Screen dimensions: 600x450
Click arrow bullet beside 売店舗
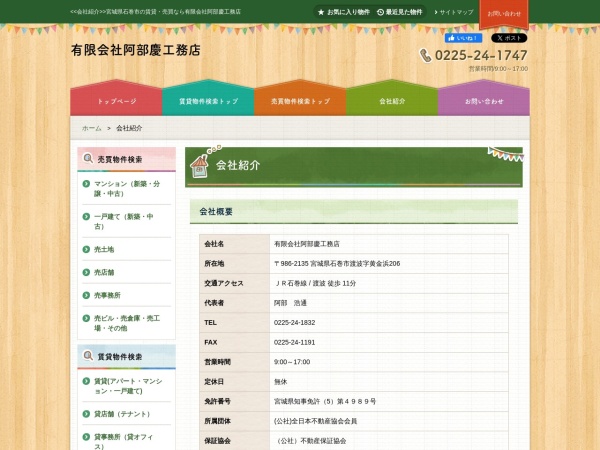[86, 272]
